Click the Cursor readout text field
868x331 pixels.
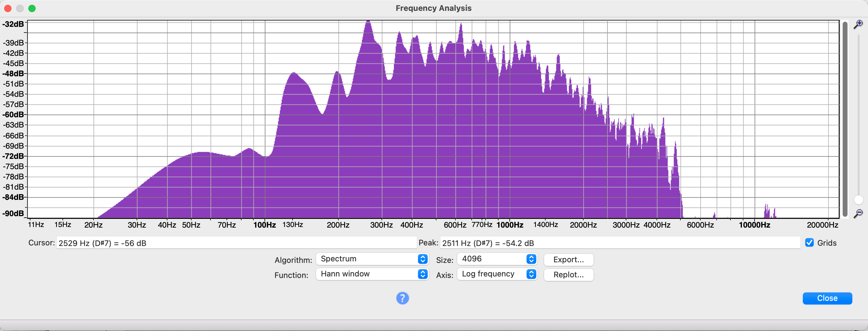pos(236,243)
